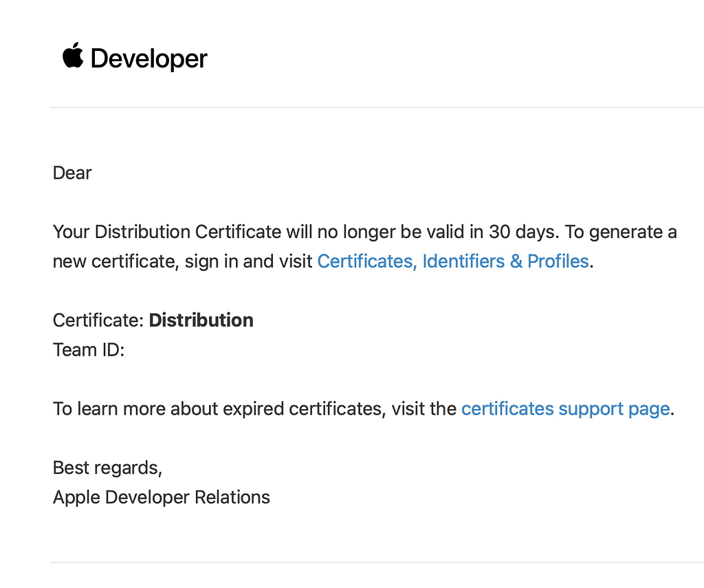
Task: Click the "Developer" header text
Action: 148,59
